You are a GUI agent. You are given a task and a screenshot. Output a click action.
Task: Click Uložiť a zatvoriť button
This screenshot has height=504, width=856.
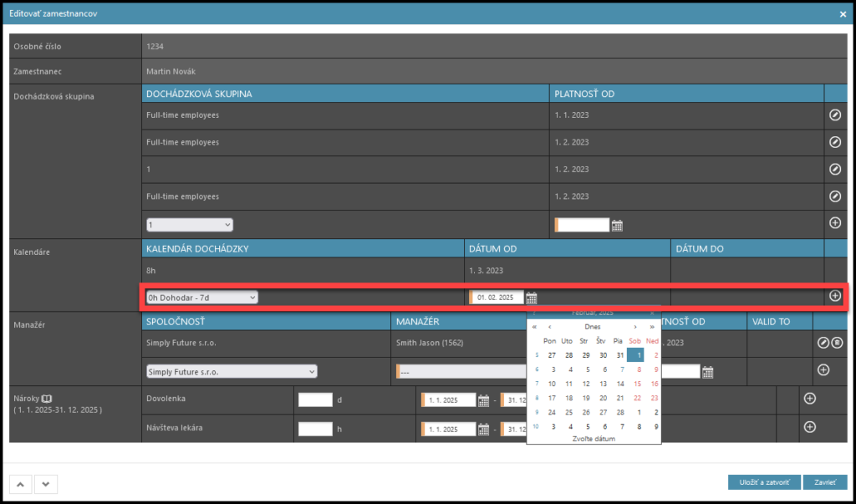pyautogui.click(x=763, y=482)
